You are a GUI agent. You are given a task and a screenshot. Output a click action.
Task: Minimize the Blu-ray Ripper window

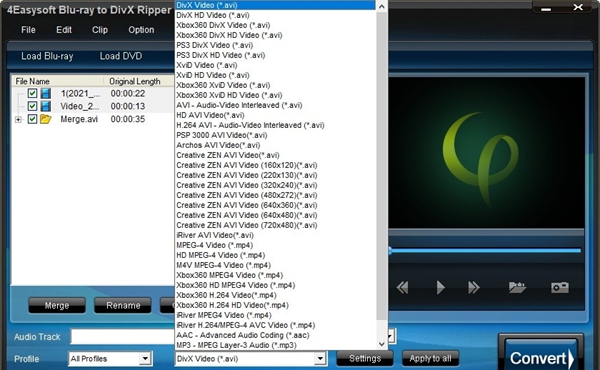[546, 8]
